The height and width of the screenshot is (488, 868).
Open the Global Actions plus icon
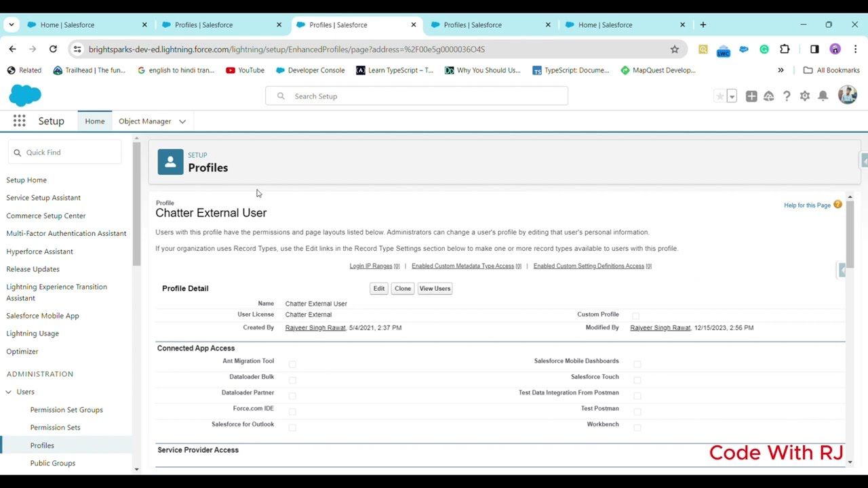pyautogui.click(x=751, y=96)
